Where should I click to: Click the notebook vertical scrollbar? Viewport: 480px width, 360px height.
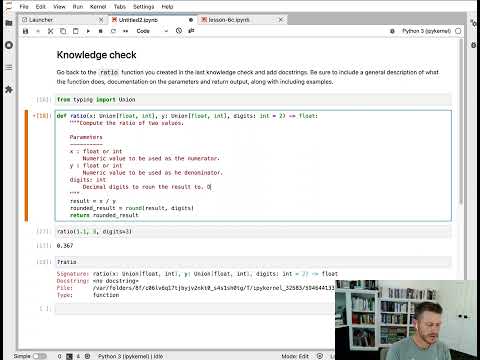(x=461, y=120)
